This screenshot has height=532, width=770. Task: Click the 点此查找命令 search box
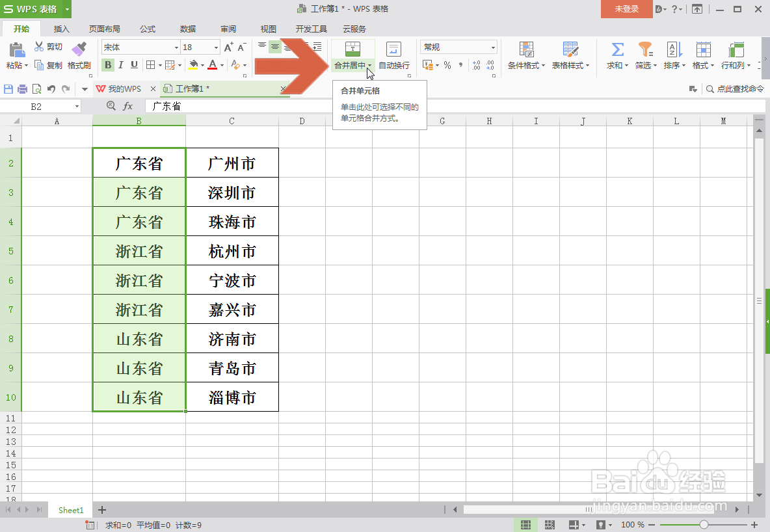(x=735, y=89)
